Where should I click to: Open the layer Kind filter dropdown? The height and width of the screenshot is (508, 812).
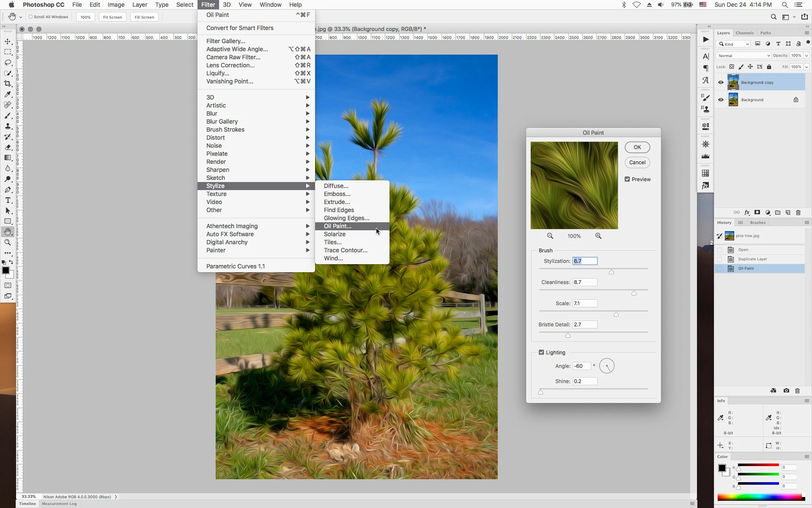click(x=734, y=44)
